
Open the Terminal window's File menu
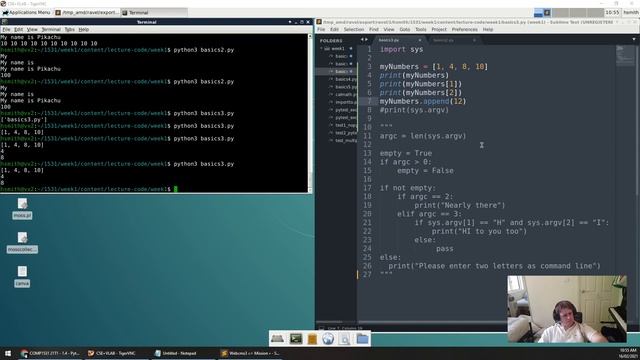[x=6, y=29]
